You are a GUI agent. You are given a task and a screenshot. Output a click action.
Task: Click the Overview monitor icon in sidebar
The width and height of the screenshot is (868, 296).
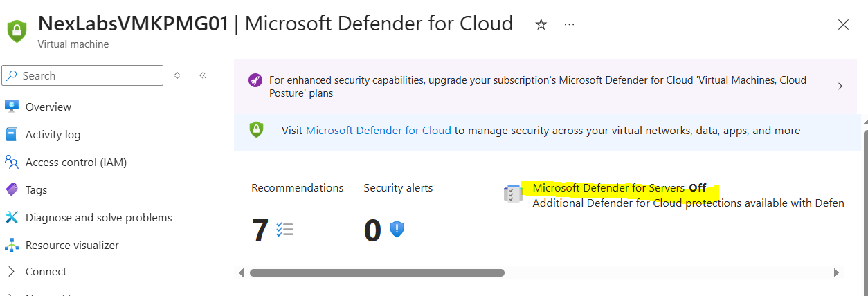pos(11,107)
